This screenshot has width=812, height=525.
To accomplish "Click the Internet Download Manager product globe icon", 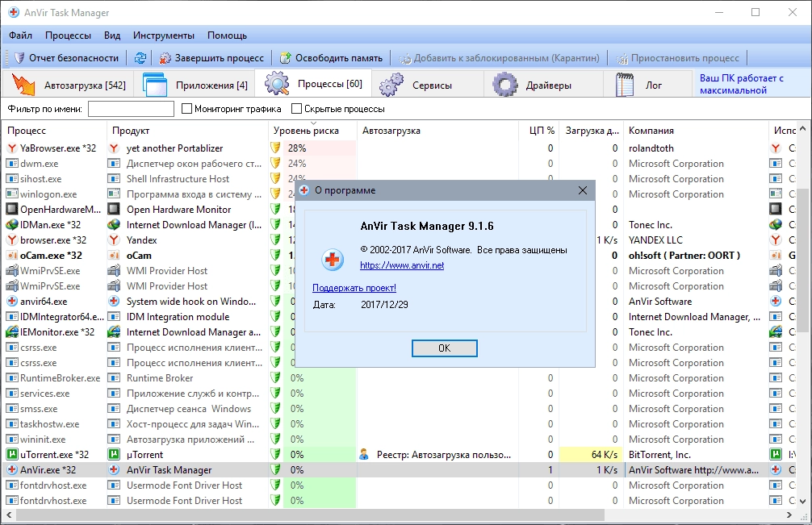I will [x=114, y=224].
